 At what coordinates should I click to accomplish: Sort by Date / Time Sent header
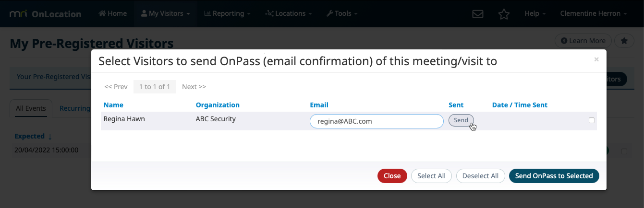click(520, 105)
